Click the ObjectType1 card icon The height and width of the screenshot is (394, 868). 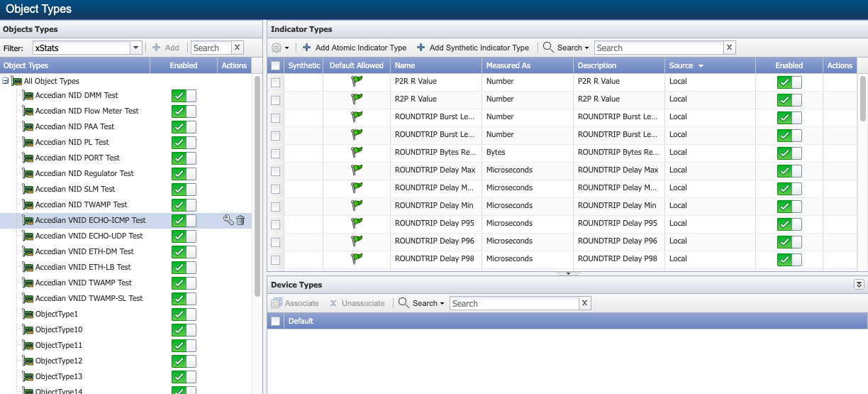(28, 314)
